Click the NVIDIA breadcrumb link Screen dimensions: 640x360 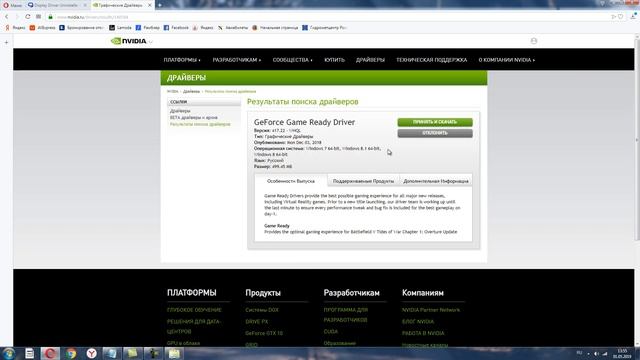point(173,91)
